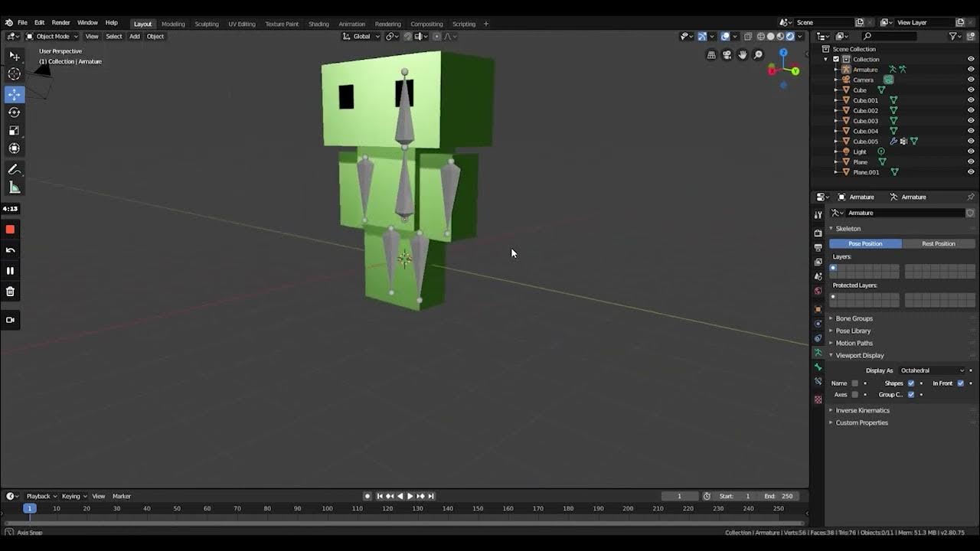This screenshot has height=551, width=980.
Task: Open the Render properties tab
Action: 818,233
